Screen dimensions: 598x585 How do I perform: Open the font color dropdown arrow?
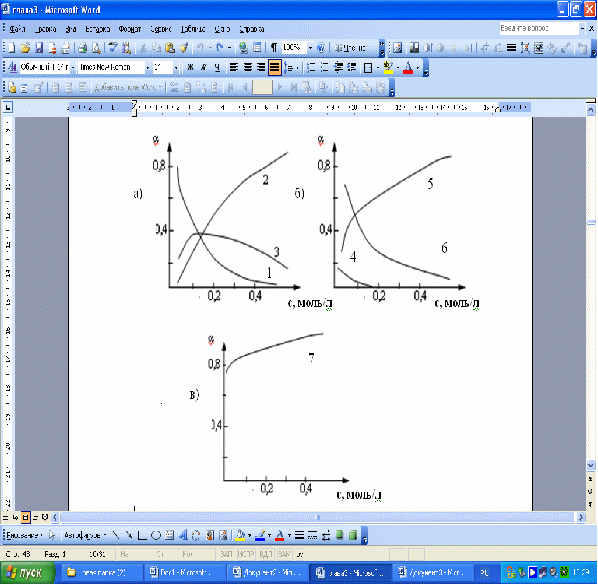(418, 68)
